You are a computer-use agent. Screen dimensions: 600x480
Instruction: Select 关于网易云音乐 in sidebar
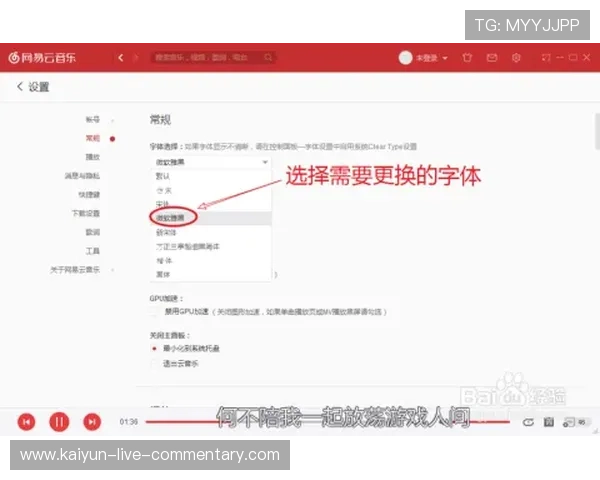point(75,269)
